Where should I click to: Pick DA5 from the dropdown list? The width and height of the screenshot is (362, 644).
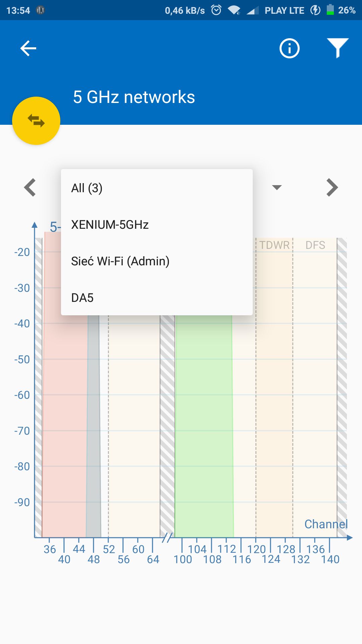coord(157,298)
